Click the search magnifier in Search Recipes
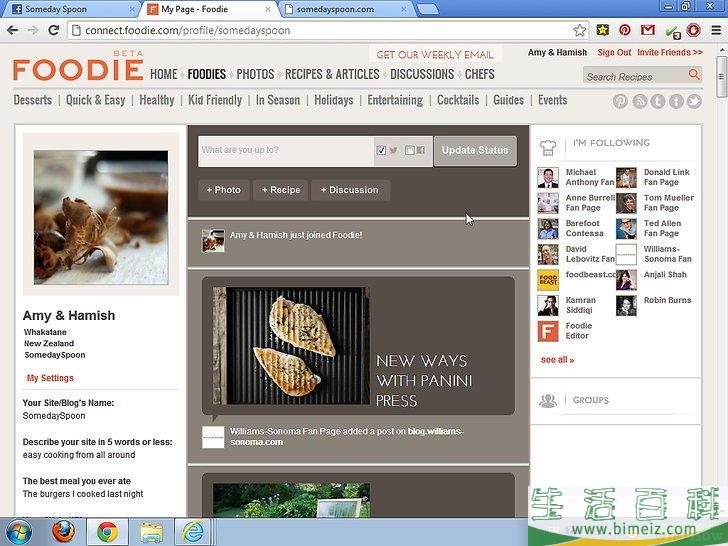 [694, 74]
